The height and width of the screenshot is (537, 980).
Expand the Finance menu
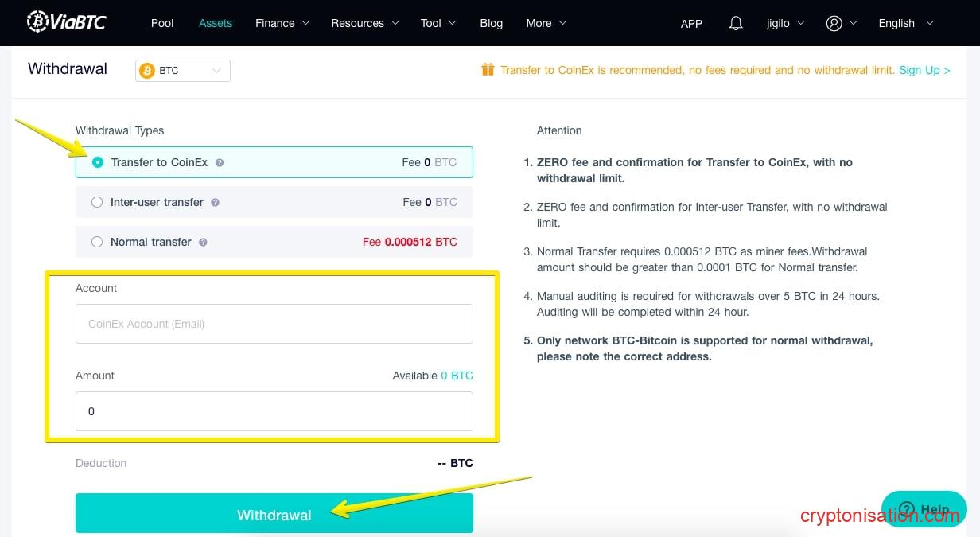(x=282, y=23)
